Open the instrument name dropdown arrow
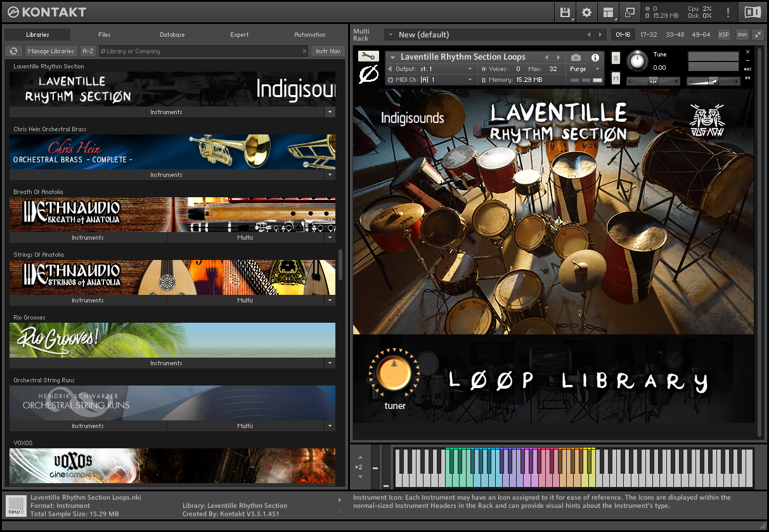The image size is (769, 532). coord(392,57)
